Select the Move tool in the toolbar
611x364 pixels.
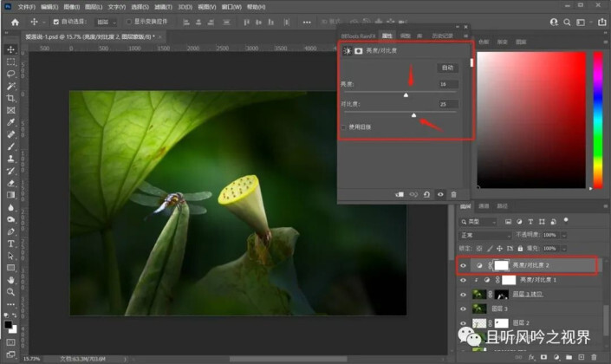click(10, 49)
